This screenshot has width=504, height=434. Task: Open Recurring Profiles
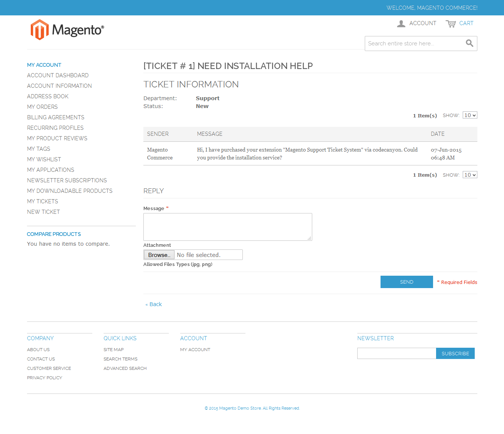(x=55, y=128)
